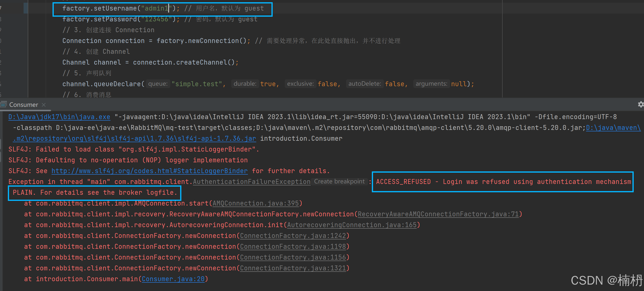644x291 pixels.
Task: Click the "simple.test" queue name string
Action: coord(197,84)
